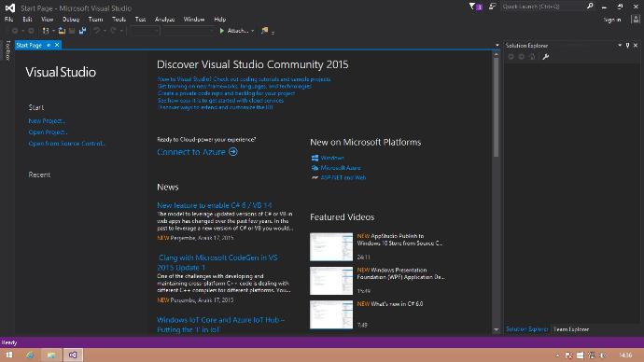The width and height of the screenshot is (644, 362).
Task: Click the Sign in link
Action: tap(612, 20)
